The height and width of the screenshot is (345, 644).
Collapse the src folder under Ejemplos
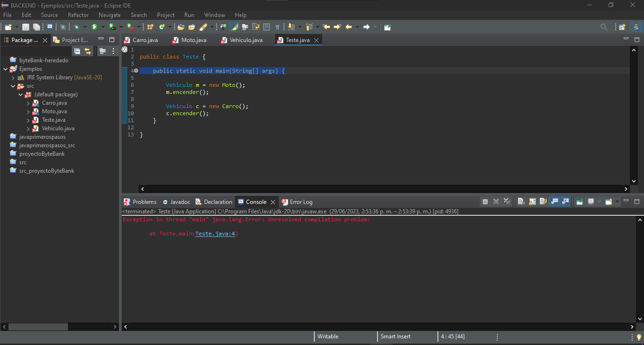[x=13, y=86]
